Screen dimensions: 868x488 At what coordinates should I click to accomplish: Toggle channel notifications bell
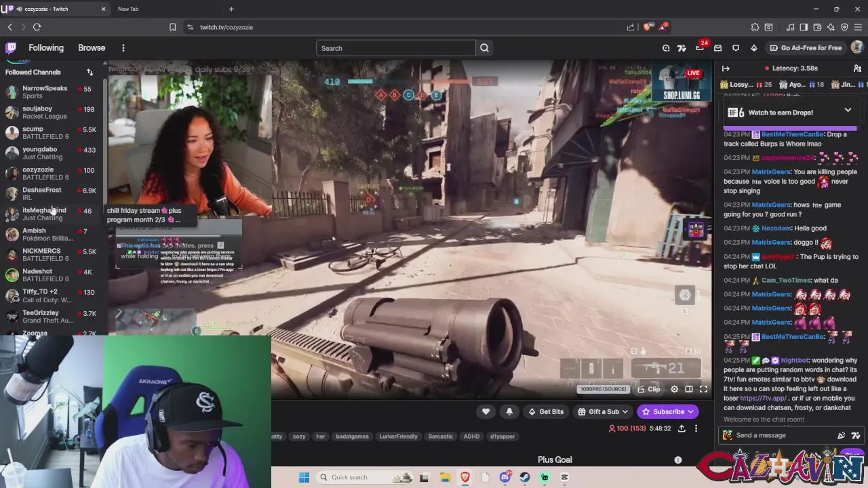coord(509,411)
